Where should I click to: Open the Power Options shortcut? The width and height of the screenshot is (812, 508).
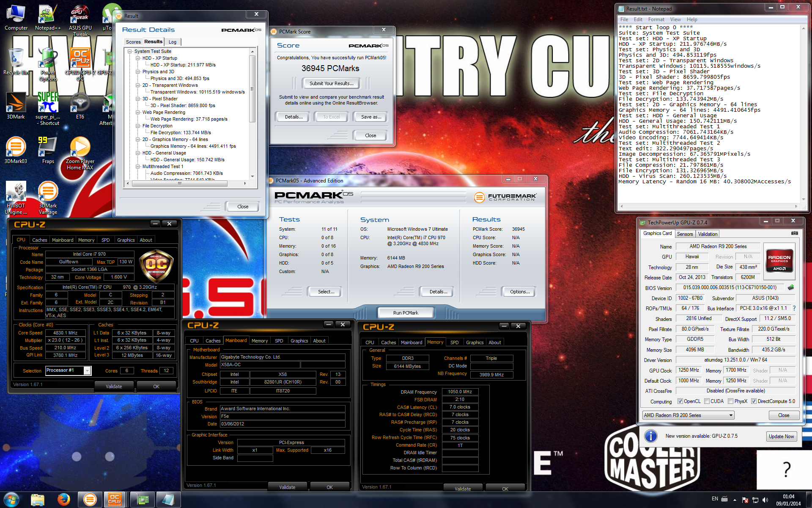(48, 64)
